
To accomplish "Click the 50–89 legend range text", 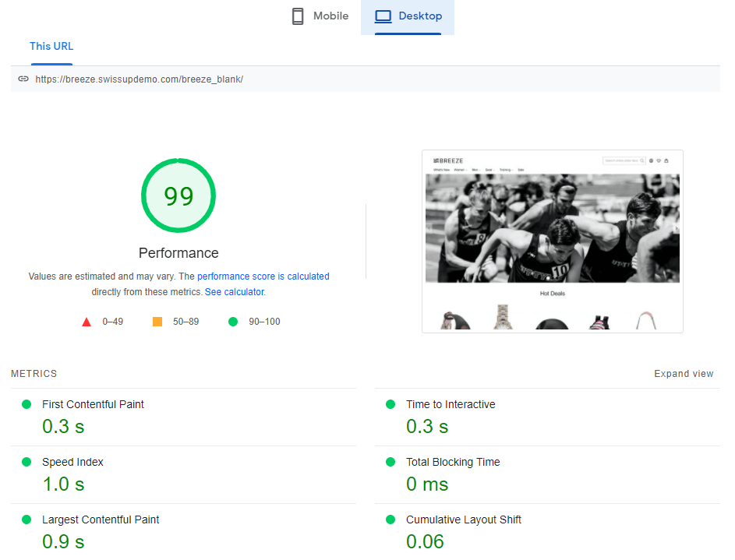I will [x=186, y=322].
